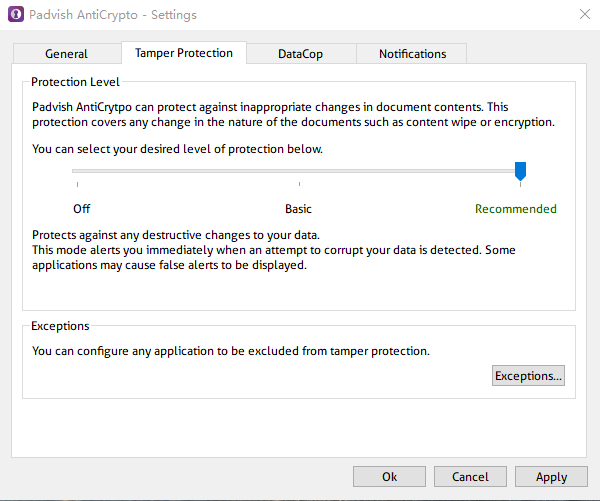
Task: Cancel the settings changes
Action: coord(470,477)
